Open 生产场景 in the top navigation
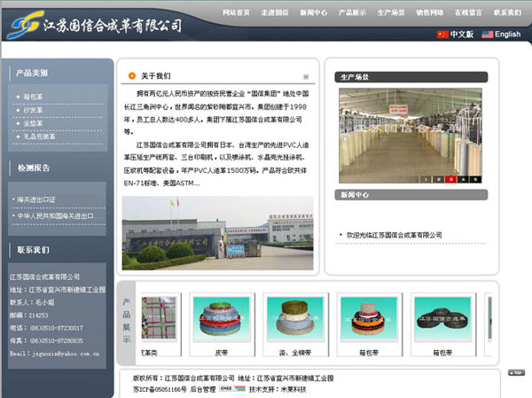The width and height of the screenshot is (532, 398). point(391,12)
